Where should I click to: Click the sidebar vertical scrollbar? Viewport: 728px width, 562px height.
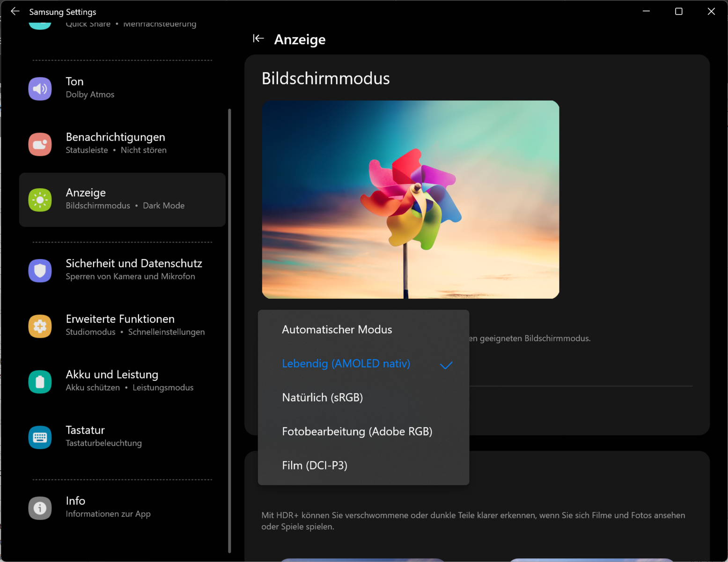[229, 328]
